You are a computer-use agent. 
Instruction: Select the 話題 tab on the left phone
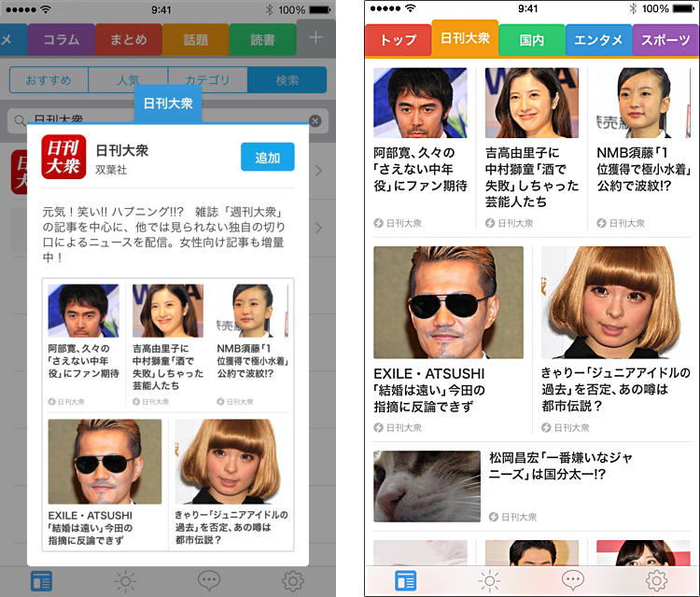coord(196,40)
